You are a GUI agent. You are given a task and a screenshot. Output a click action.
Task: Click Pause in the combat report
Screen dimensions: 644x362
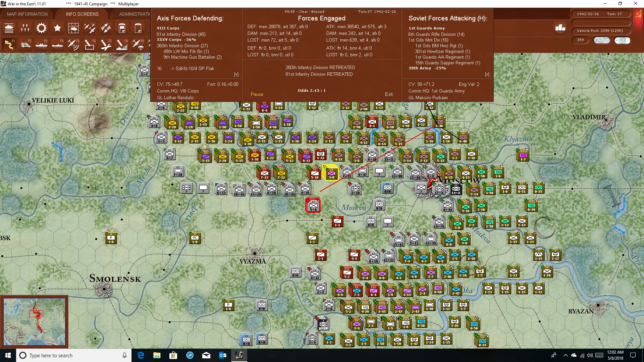pyautogui.click(x=257, y=94)
